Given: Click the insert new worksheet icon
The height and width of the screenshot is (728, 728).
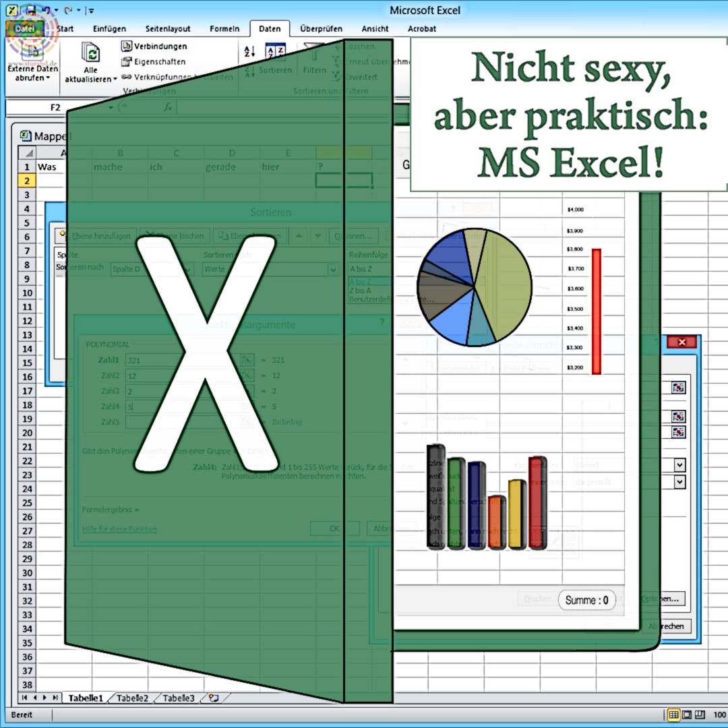Looking at the screenshot, I should coord(214,698).
